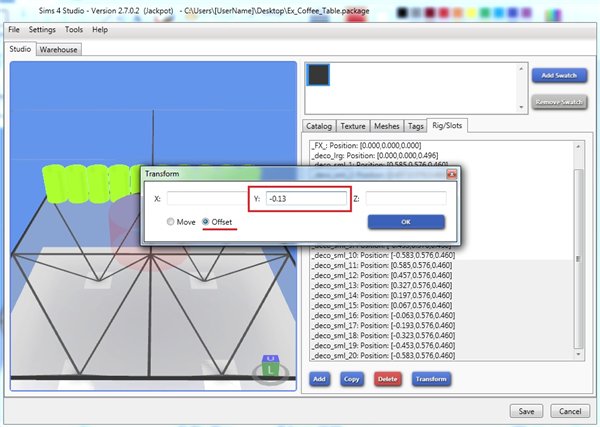Open the Tools menu
Image resolution: width=600 pixels, height=427 pixels.
(73, 30)
